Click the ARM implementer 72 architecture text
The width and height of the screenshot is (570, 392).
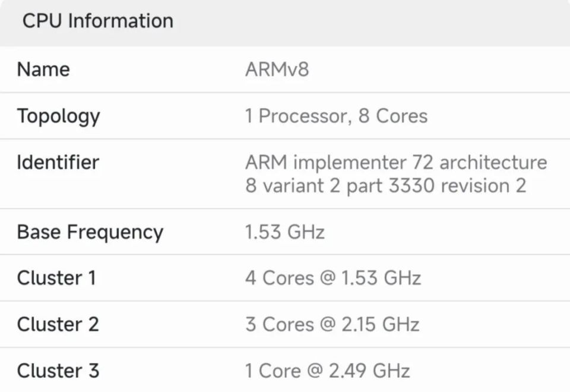coord(396,162)
